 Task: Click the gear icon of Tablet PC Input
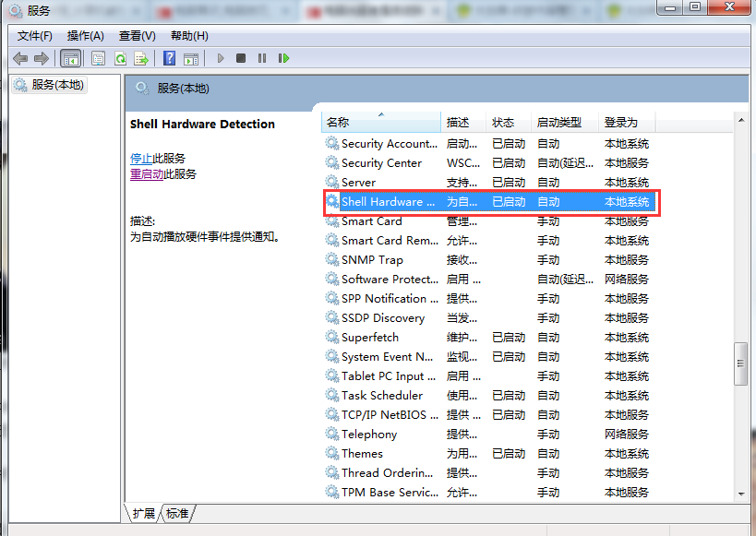pyautogui.click(x=331, y=375)
